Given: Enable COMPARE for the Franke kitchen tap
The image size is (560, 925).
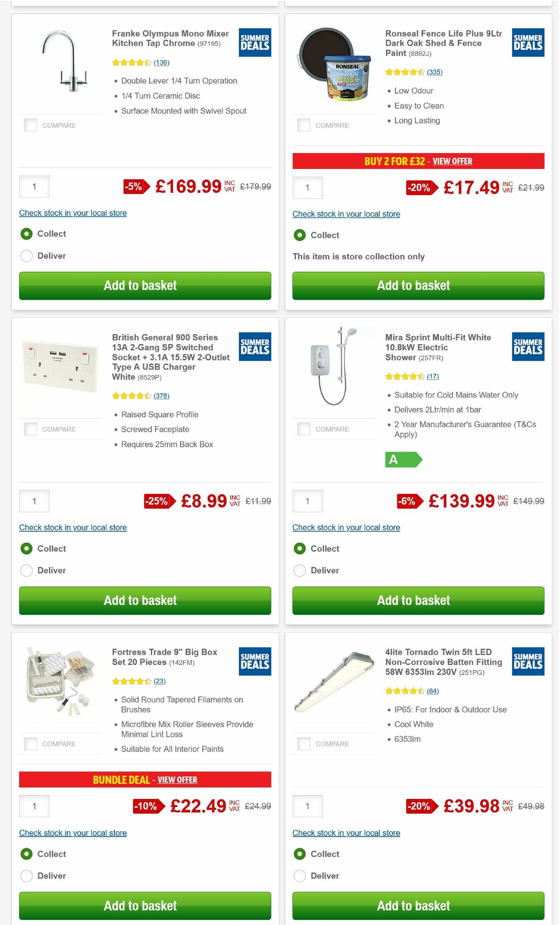Looking at the screenshot, I should coord(30,125).
